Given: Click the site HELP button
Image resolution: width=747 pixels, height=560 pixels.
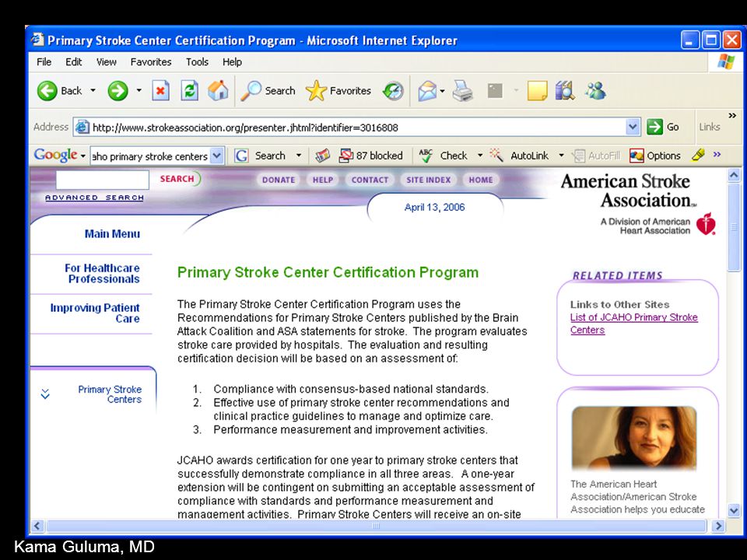Looking at the screenshot, I should pos(322,180).
